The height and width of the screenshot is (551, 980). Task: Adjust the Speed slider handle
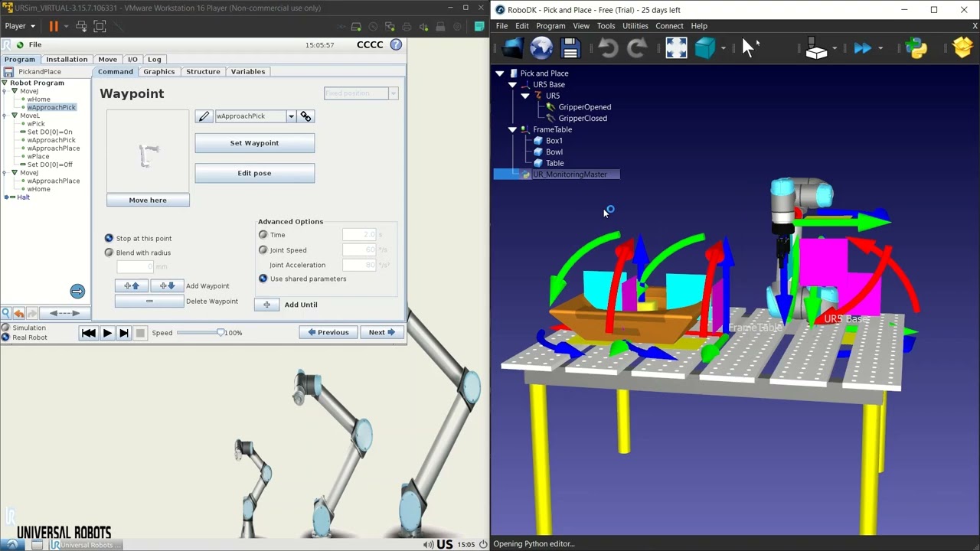(x=220, y=332)
